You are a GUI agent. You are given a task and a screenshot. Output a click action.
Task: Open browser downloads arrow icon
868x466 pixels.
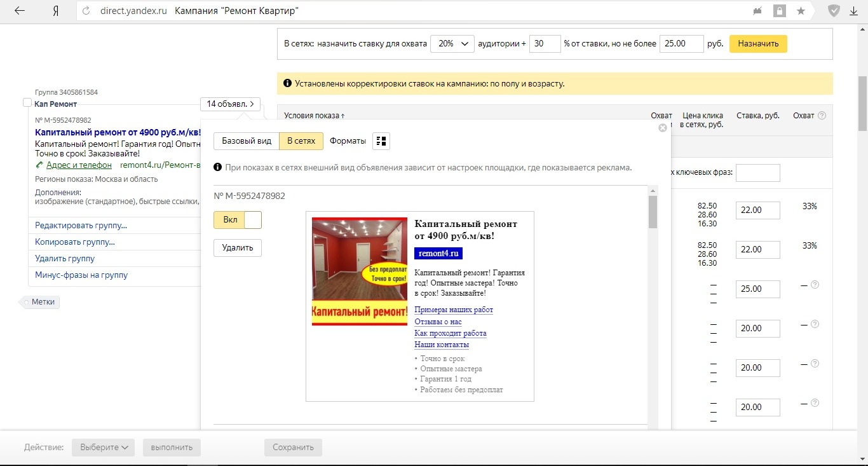(854, 11)
